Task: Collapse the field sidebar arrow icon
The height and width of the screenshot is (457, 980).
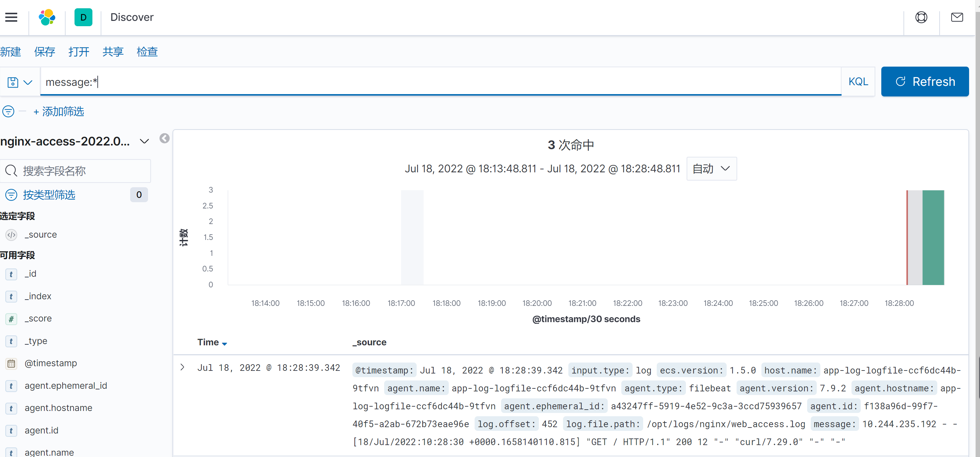Action: [164, 139]
